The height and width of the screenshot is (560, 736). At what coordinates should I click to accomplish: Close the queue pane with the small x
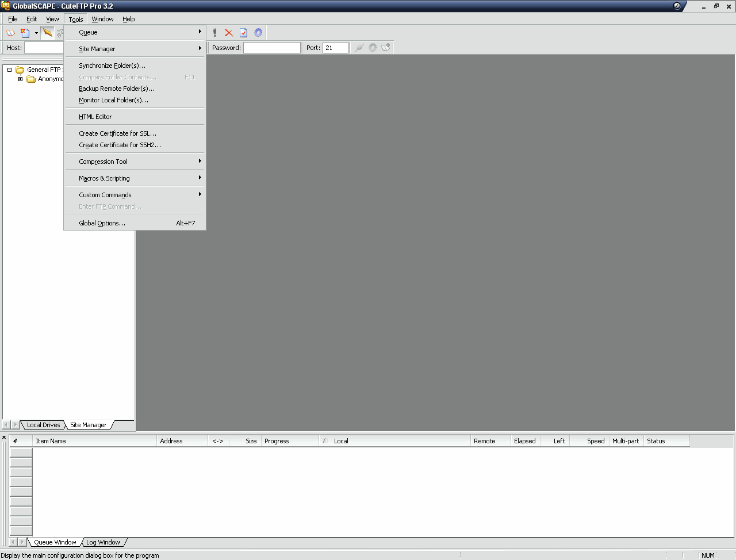[4, 438]
